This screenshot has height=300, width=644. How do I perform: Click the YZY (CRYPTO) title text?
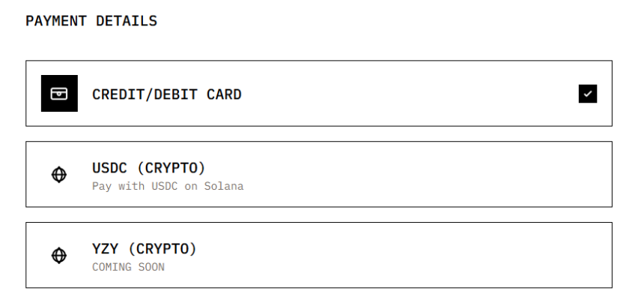pos(144,248)
